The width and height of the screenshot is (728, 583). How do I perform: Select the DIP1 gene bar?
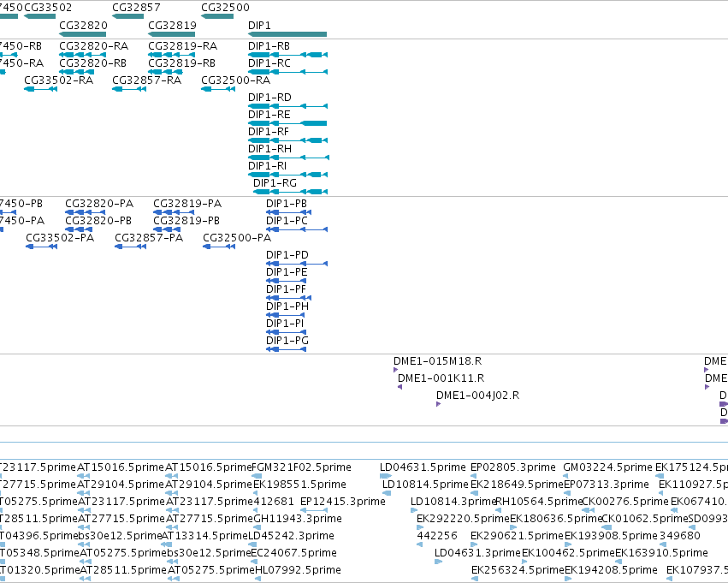pos(287,34)
